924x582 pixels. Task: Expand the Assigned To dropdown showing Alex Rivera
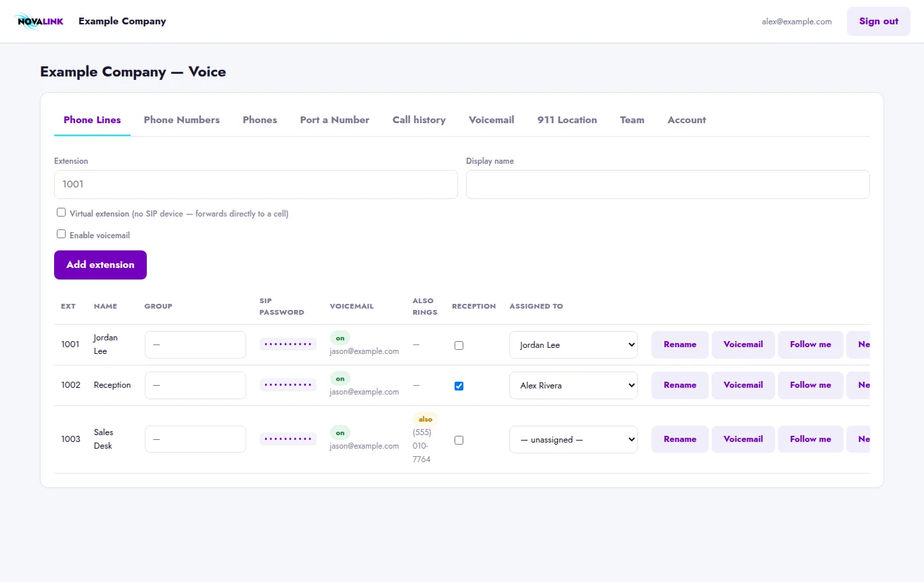pos(574,385)
